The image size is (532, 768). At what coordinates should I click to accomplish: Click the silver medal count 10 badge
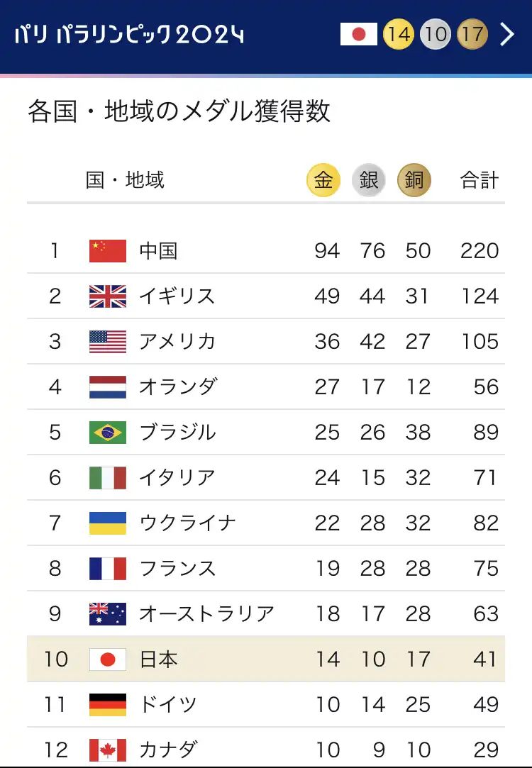436,34
